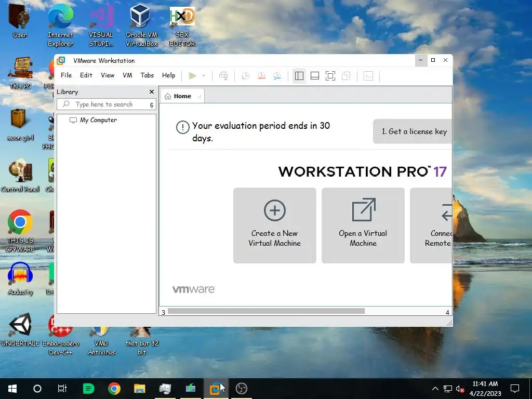Click the console view toolbar icon

tap(368, 76)
